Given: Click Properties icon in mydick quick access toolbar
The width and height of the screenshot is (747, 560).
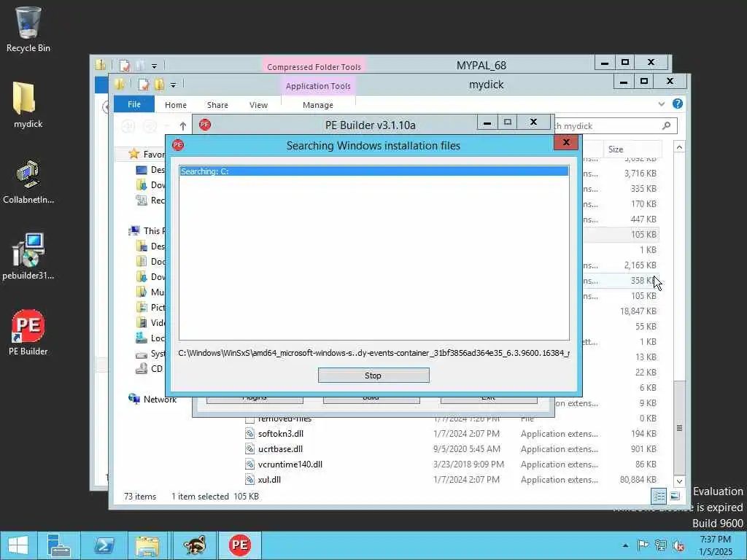Looking at the screenshot, I should point(143,85).
